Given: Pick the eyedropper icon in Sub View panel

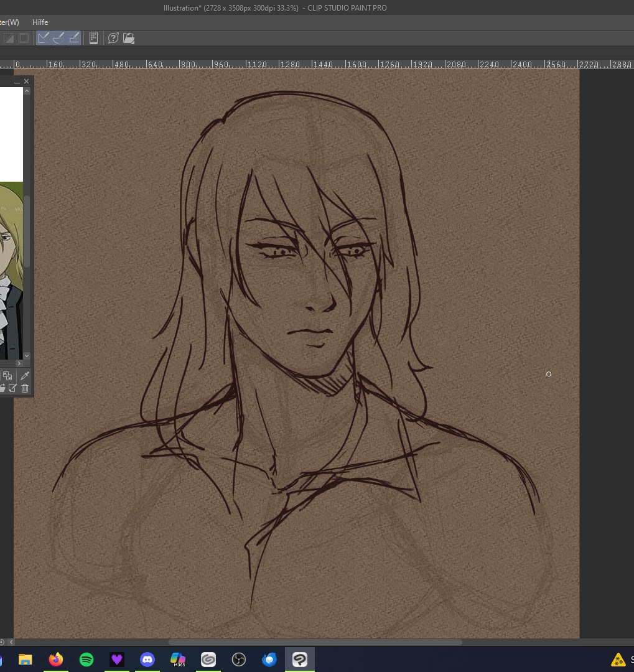Looking at the screenshot, I should tap(25, 376).
